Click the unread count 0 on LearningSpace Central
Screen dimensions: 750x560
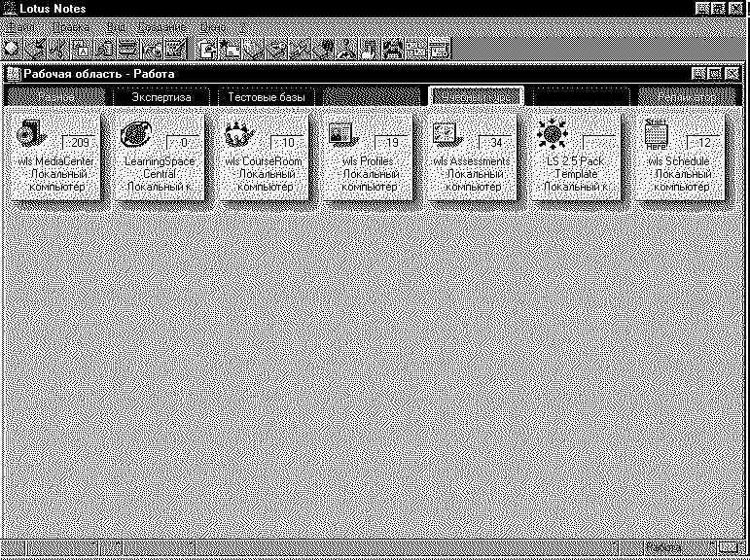coord(183,143)
